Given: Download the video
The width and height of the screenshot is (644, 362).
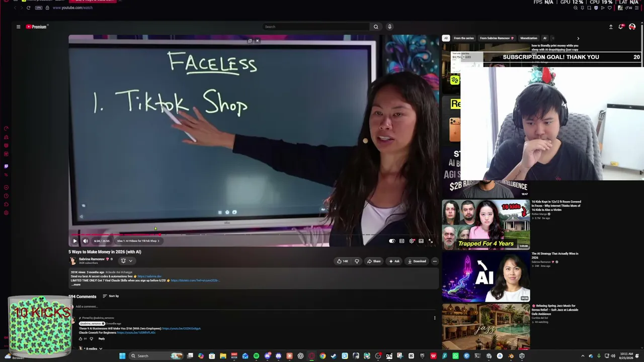Looking at the screenshot, I should [x=417, y=261].
